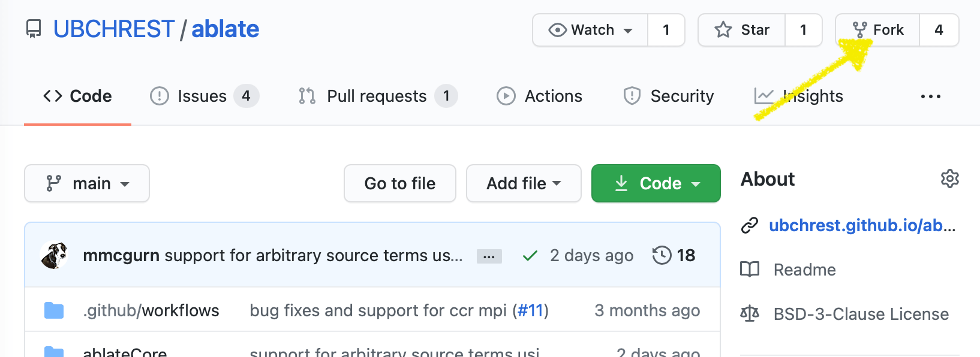Expand the Add file dropdown
980x357 pixels.
(x=524, y=183)
